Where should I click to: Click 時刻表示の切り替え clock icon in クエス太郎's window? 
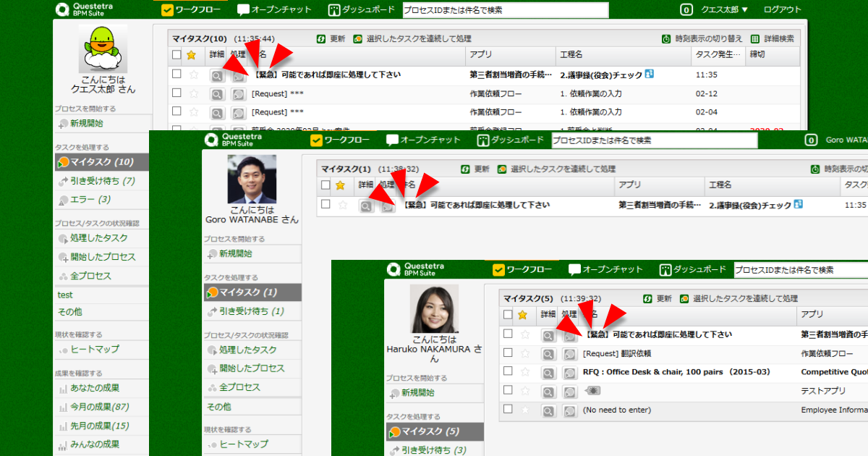[x=668, y=38]
